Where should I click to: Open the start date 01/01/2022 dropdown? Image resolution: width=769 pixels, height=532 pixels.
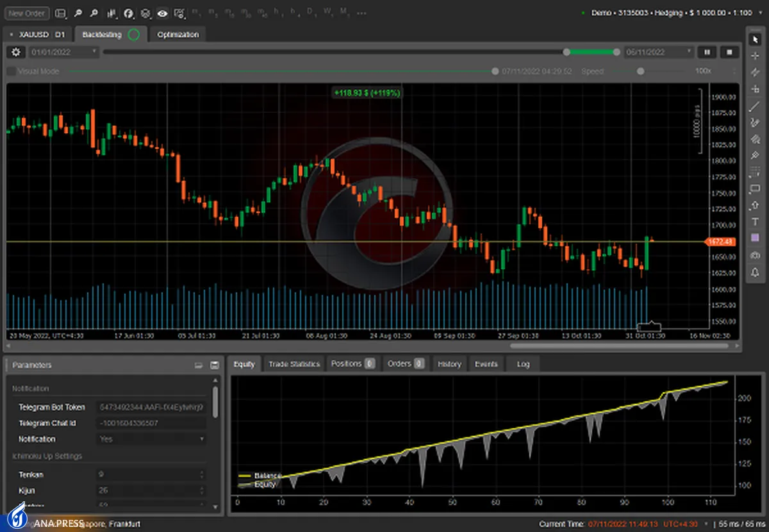(63, 52)
